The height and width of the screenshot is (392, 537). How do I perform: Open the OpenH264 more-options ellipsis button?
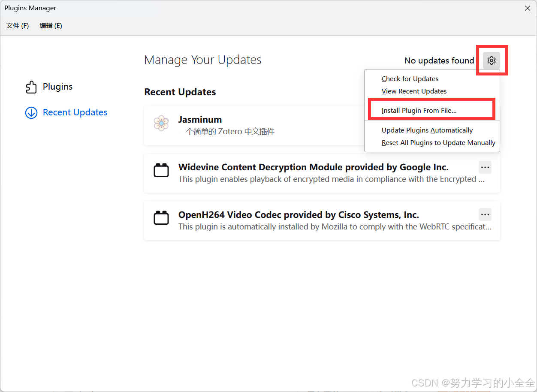pyautogui.click(x=485, y=214)
